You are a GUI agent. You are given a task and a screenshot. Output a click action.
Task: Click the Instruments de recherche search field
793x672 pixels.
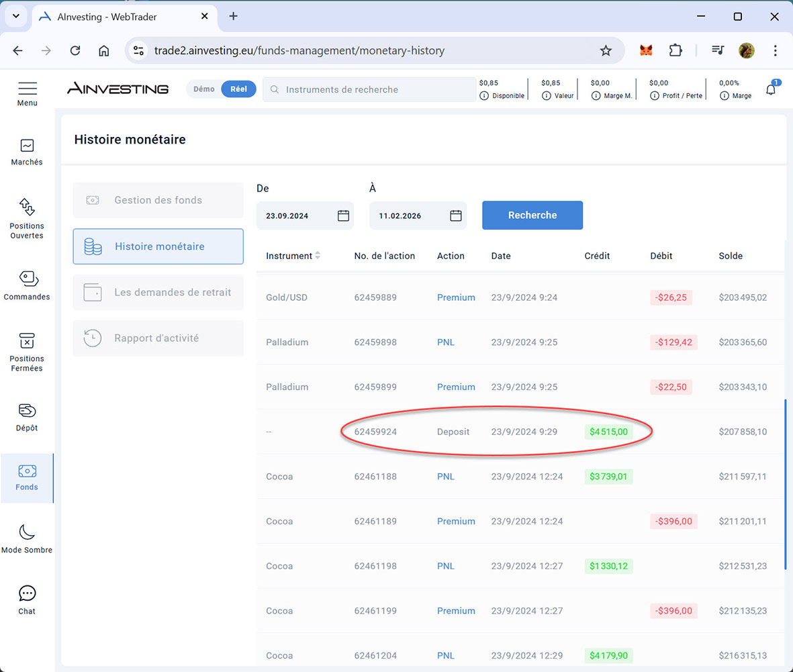(x=376, y=89)
